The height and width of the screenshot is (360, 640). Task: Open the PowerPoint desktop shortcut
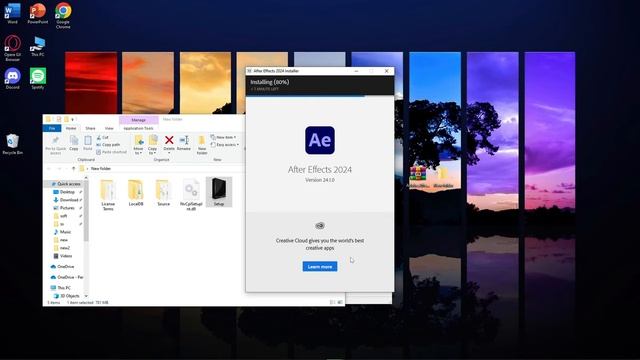38,13
